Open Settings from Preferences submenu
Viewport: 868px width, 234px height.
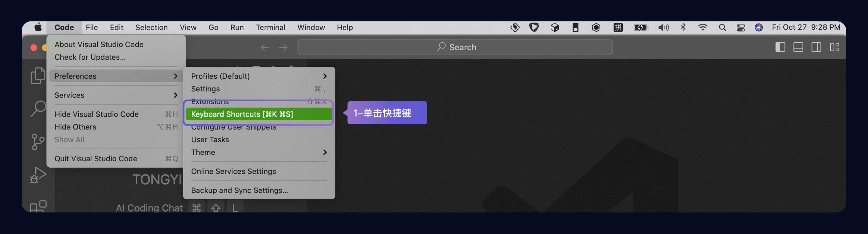tap(259, 89)
